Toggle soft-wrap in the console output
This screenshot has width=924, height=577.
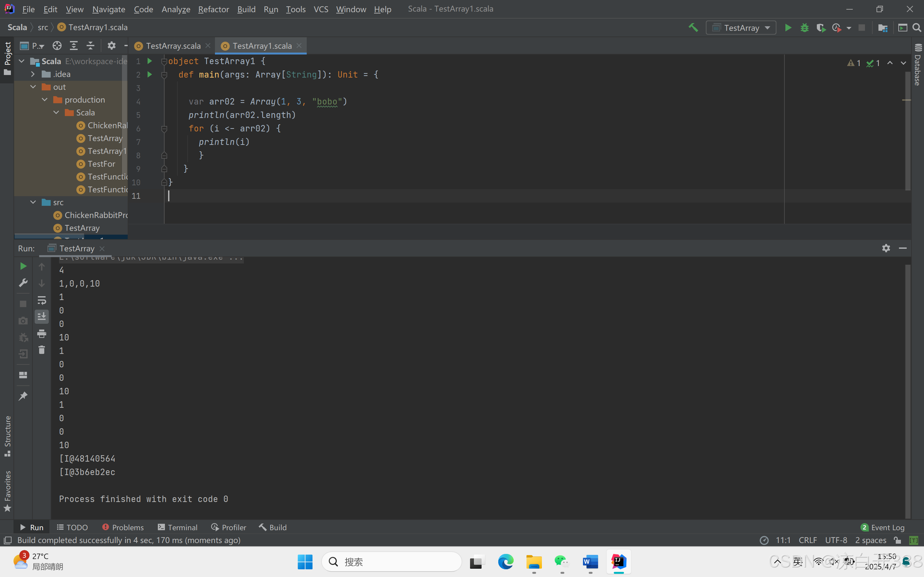[42, 300]
